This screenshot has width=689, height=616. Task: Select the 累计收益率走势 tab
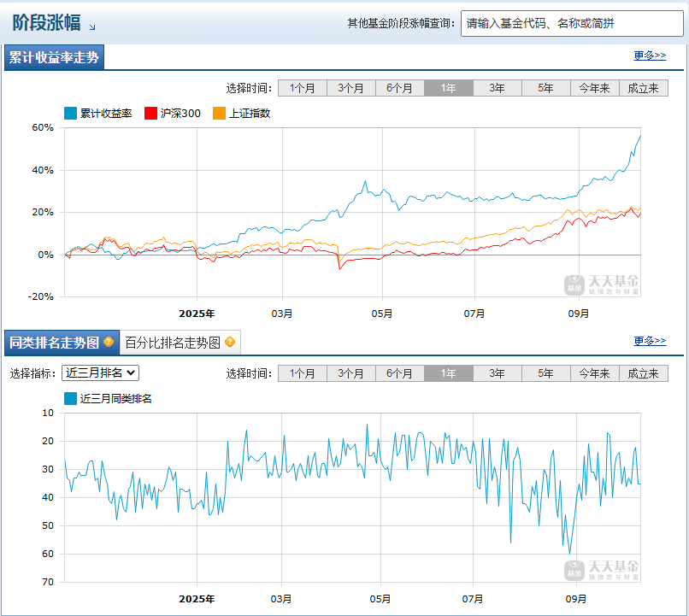[x=54, y=57]
